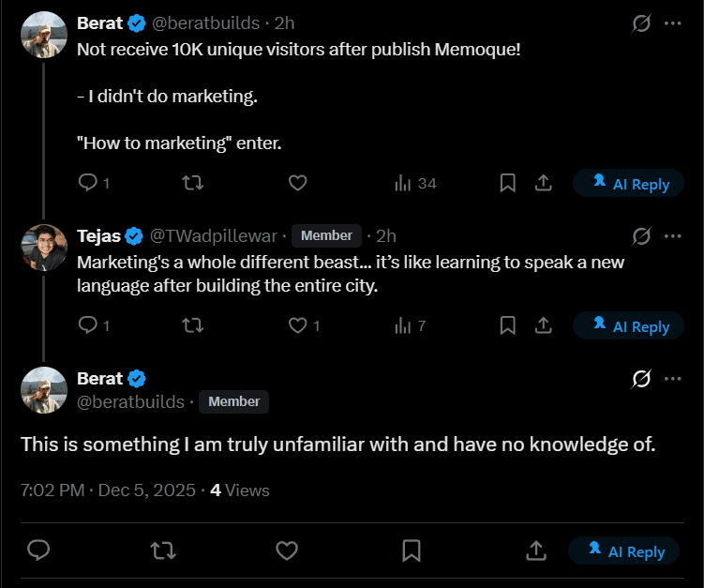
Task: Click AI Reply under Tejas's tweet
Action: 630,326
